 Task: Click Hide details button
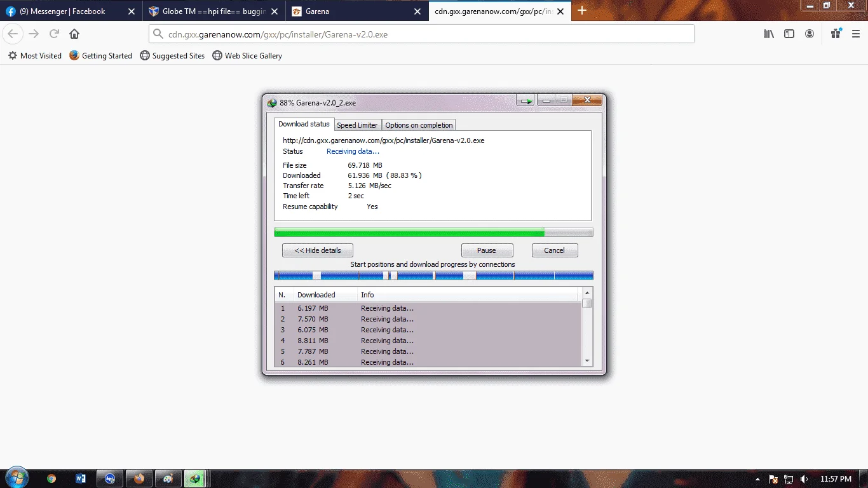click(x=318, y=250)
